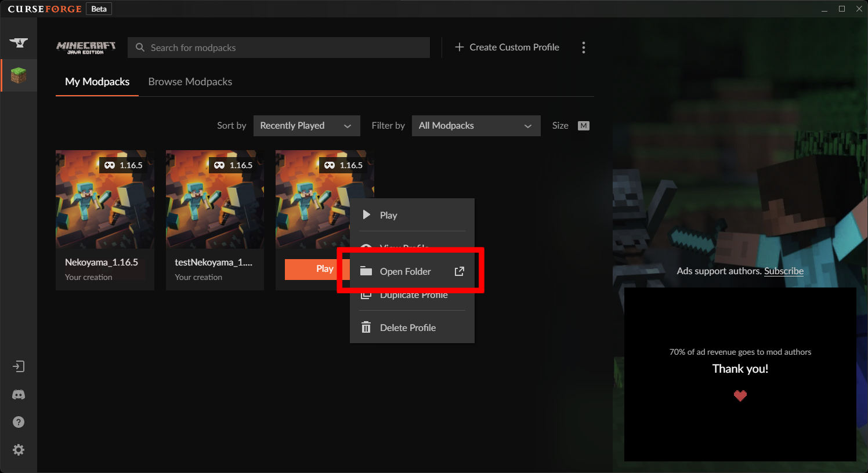This screenshot has height=473, width=868.
Task: Click the search magnifier icon
Action: [x=140, y=48]
